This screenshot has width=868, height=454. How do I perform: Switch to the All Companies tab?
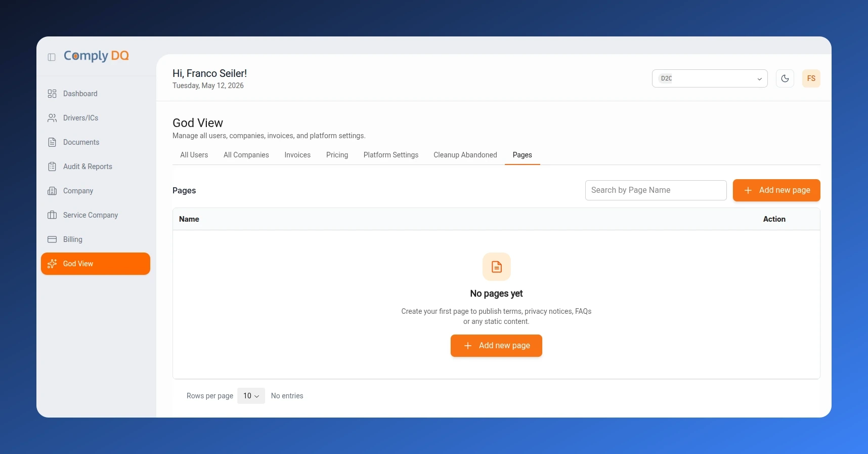[x=246, y=155]
